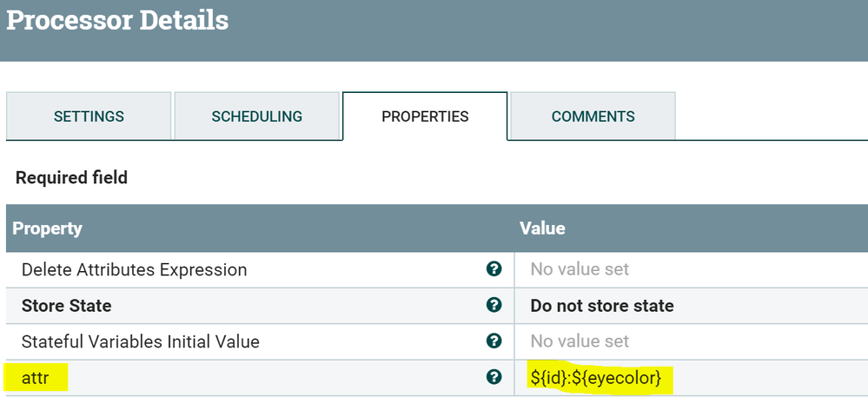Switch to the Scheduling tab
Screen dimensions: 868x404
click(x=256, y=116)
